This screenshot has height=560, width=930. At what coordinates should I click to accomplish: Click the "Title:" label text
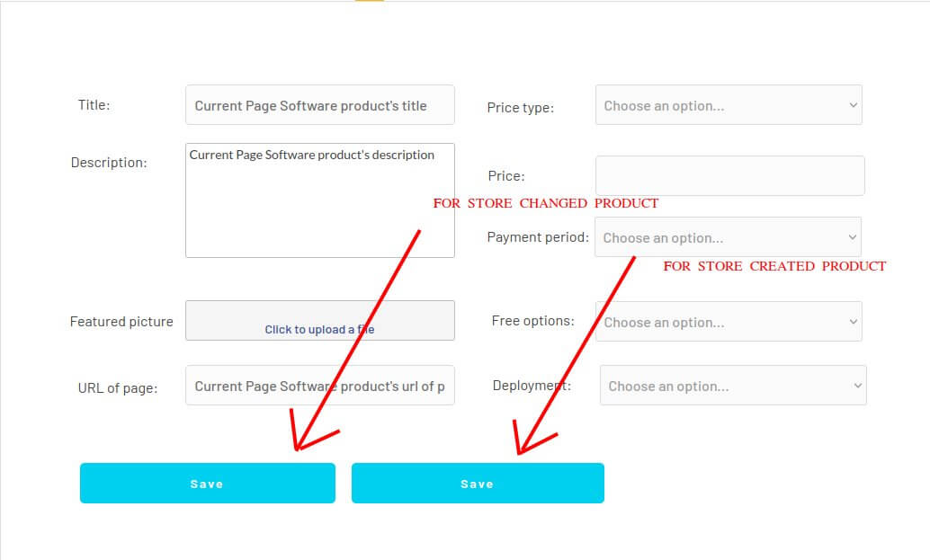click(x=94, y=105)
